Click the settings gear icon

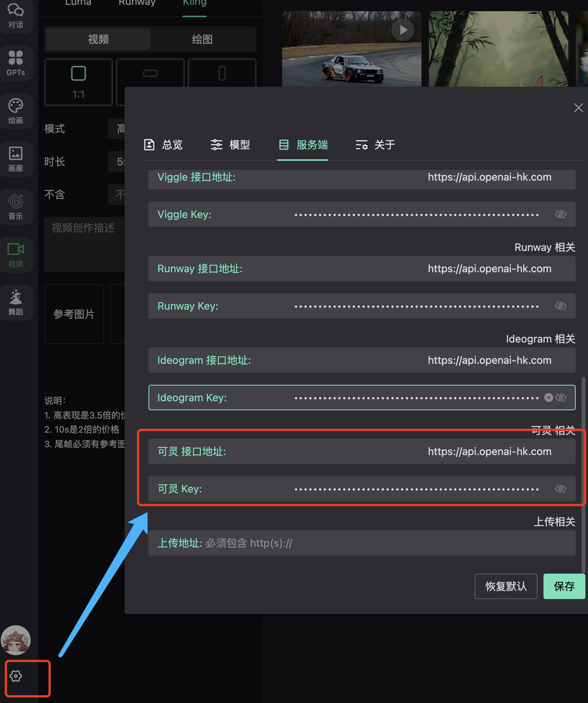[16, 676]
